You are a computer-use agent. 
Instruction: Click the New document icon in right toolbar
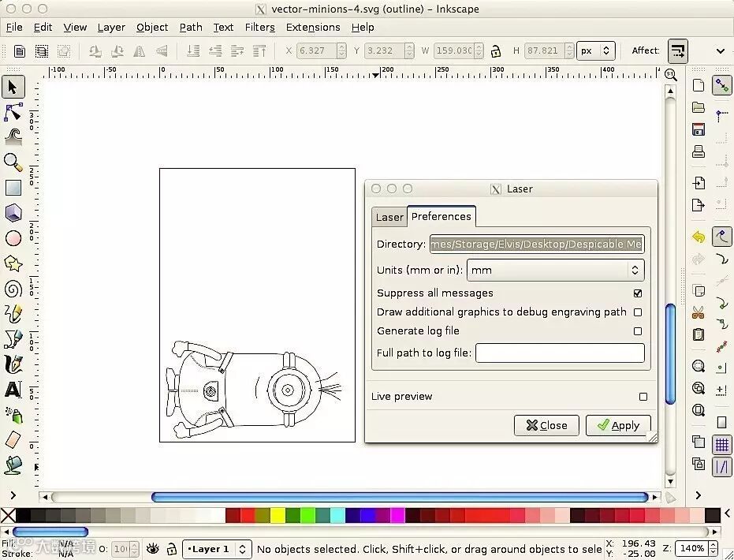pyautogui.click(x=698, y=85)
